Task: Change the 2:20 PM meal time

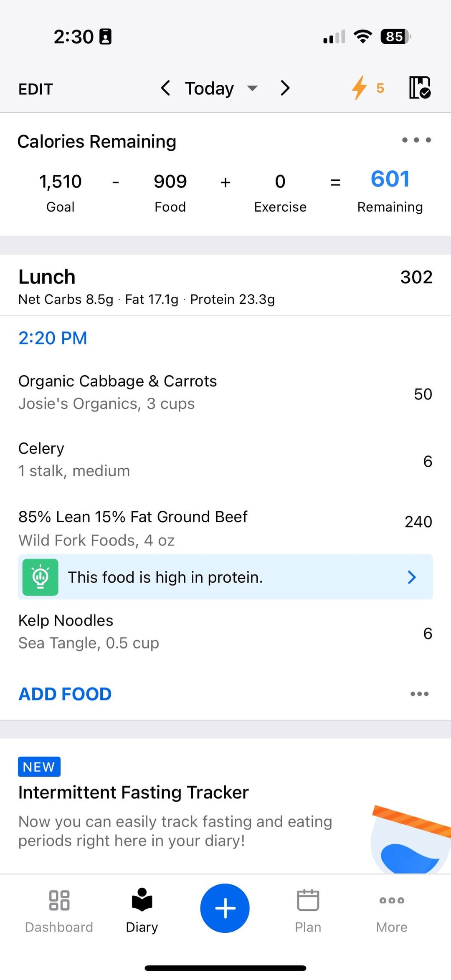Action: tap(53, 338)
